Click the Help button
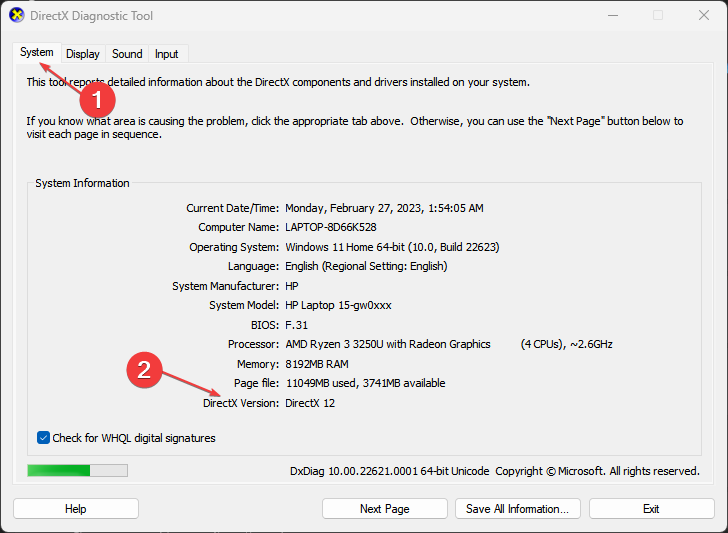This screenshot has width=728, height=533. tap(76, 509)
